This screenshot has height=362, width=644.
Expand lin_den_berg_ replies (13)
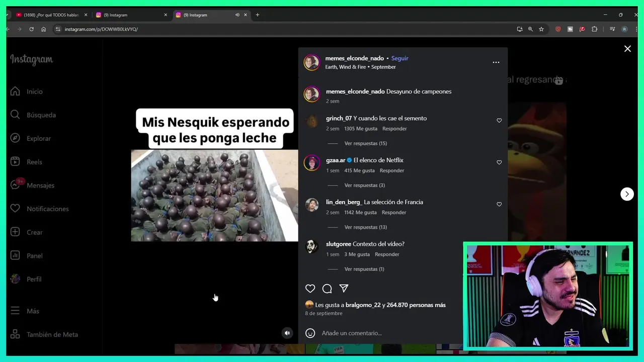(365, 227)
